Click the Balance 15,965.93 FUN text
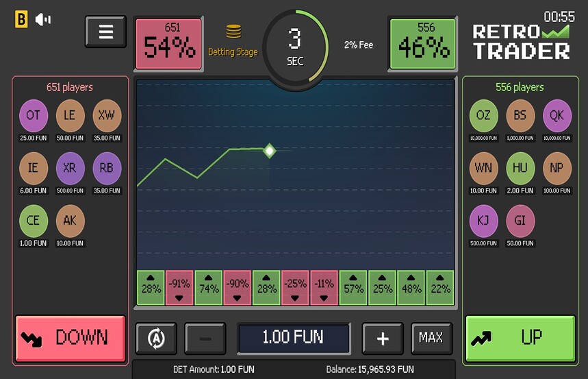The image size is (588, 379). pyautogui.click(x=370, y=369)
